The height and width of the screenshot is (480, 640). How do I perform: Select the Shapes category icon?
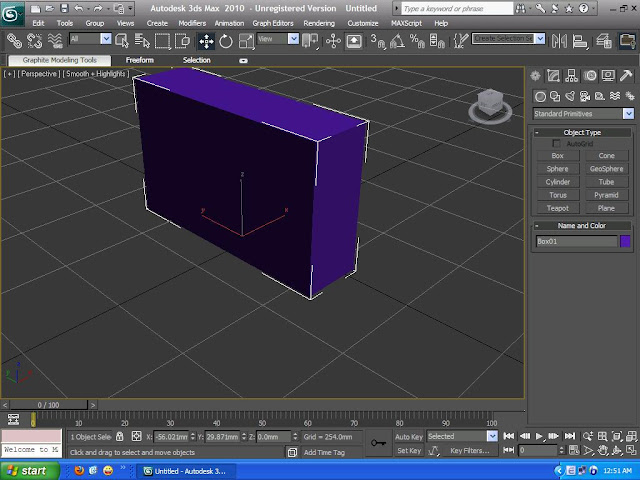(x=555, y=96)
